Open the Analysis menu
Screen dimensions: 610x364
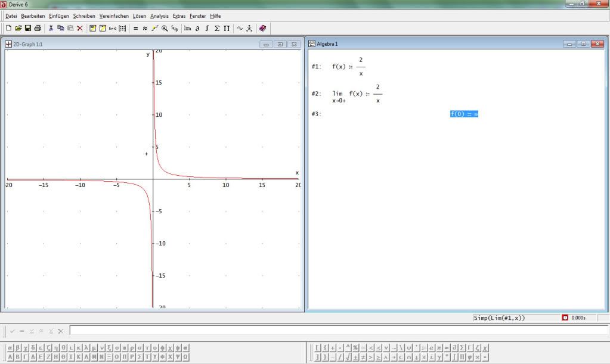click(x=159, y=16)
